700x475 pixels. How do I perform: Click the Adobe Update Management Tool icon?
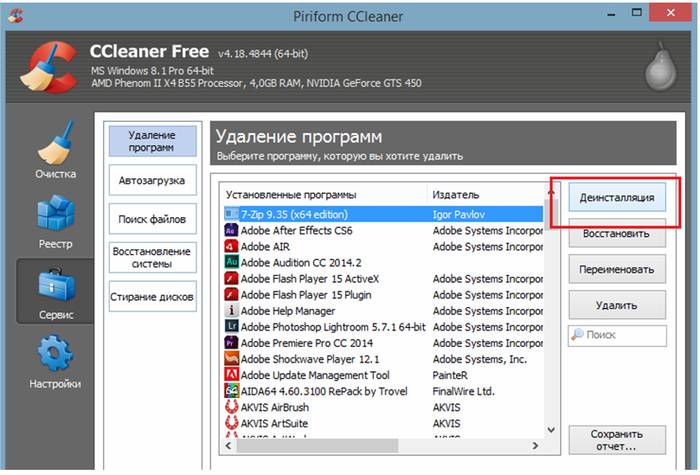click(x=231, y=375)
